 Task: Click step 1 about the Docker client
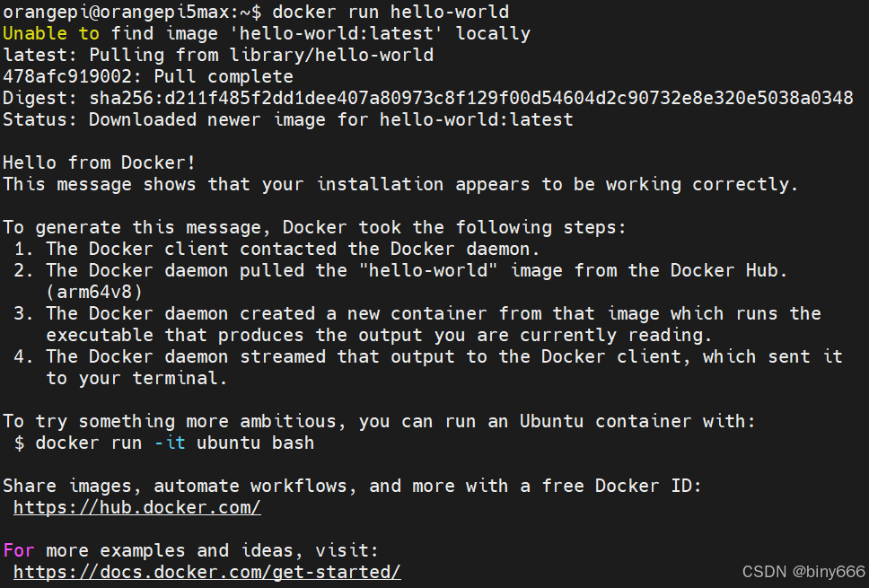pyautogui.click(x=269, y=249)
